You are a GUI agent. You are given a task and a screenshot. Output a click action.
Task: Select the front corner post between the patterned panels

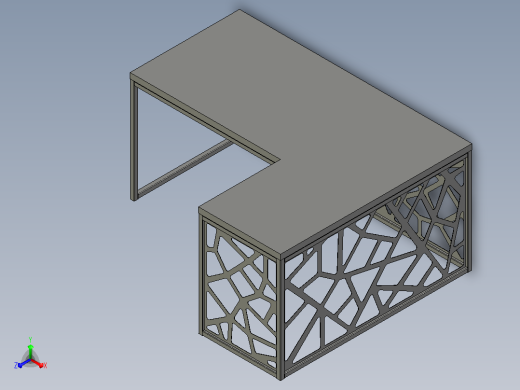coord(281,319)
